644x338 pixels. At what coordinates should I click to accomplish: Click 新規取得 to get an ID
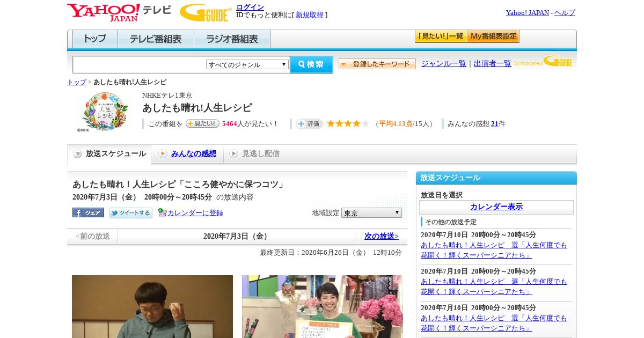(x=310, y=15)
